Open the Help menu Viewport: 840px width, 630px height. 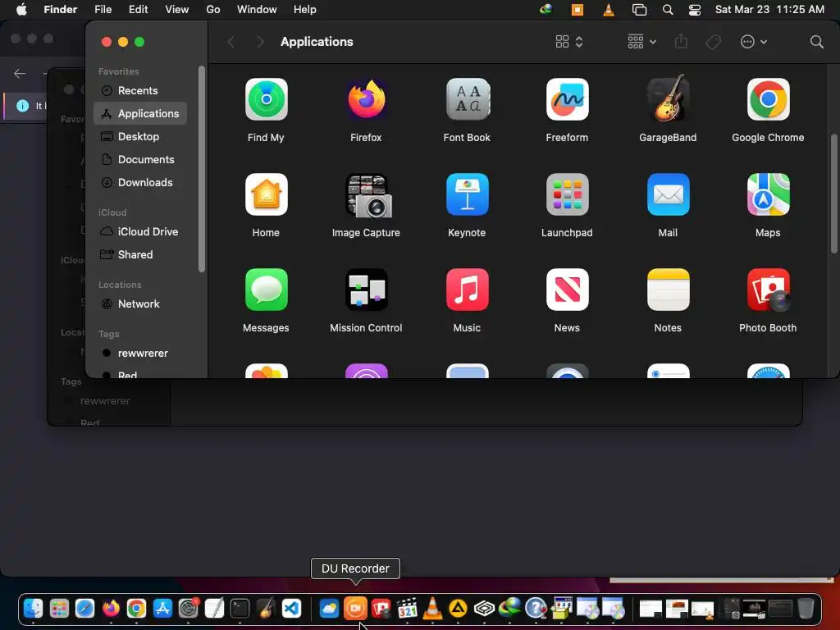pyautogui.click(x=305, y=10)
